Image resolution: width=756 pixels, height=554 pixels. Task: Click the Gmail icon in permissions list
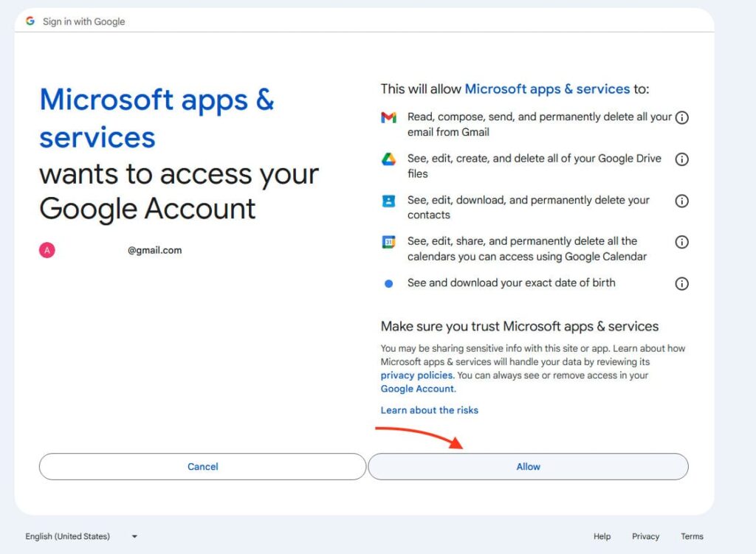pos(388,117)
